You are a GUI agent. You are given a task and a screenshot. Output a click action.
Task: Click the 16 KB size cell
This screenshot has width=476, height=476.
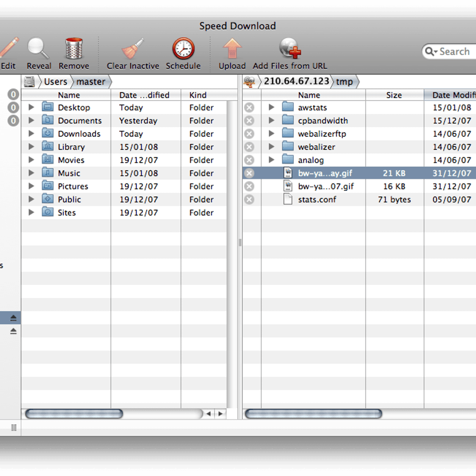394,186
